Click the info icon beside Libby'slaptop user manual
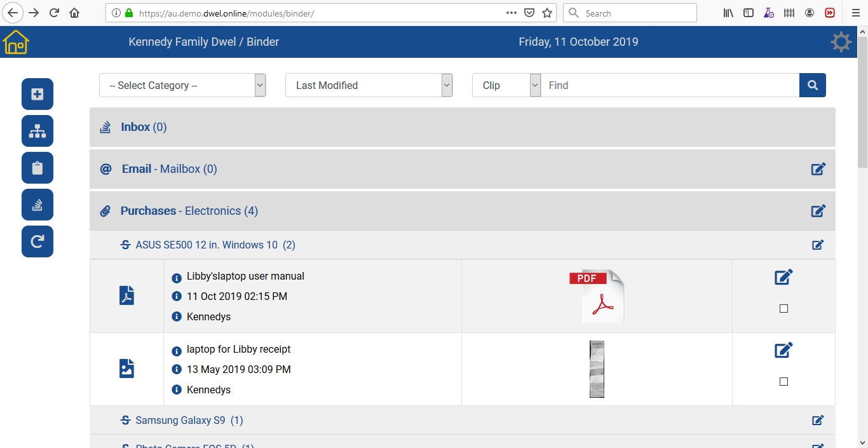Image resolution: width=868 pixels, height=448 pixels. click(177, 278)
